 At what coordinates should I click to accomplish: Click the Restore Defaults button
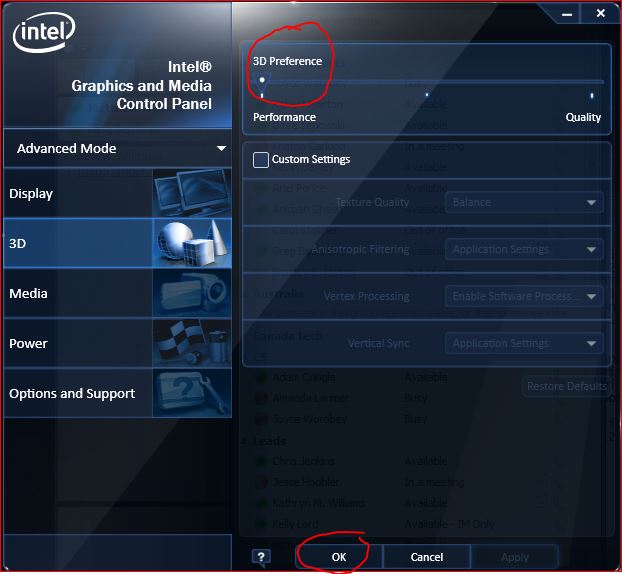point(566,386)
